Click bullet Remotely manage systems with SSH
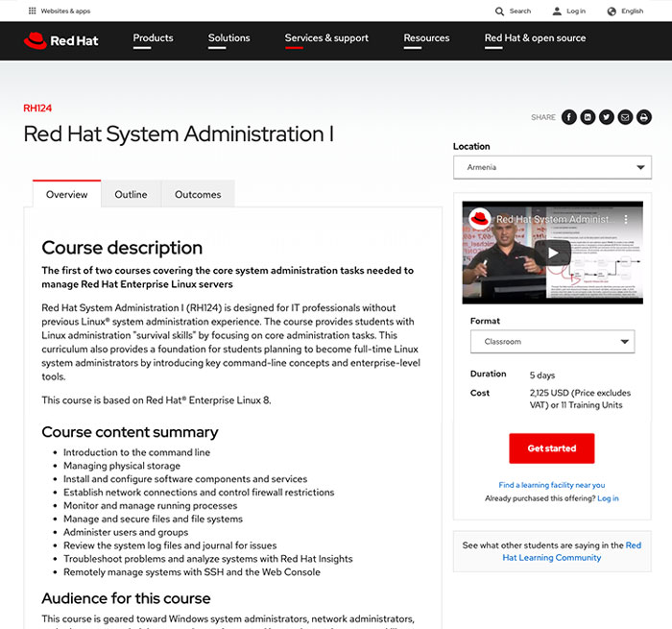The width and height of the screenshot is (672, 629). click(x=192, y=572)
